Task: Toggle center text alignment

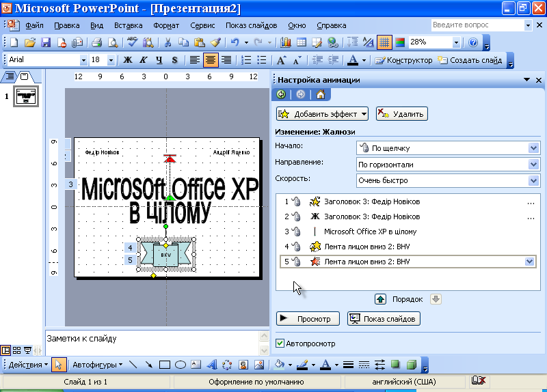Action: point(211,60)
